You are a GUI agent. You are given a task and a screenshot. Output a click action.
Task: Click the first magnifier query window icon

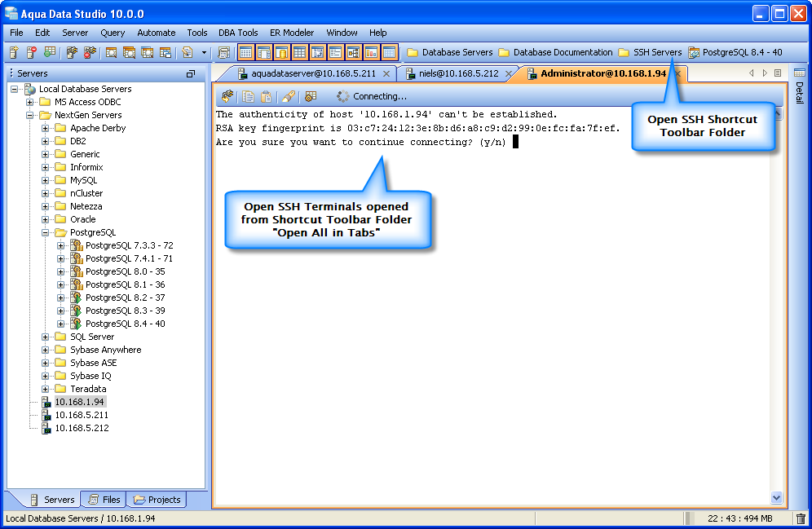tap(111, 52)
